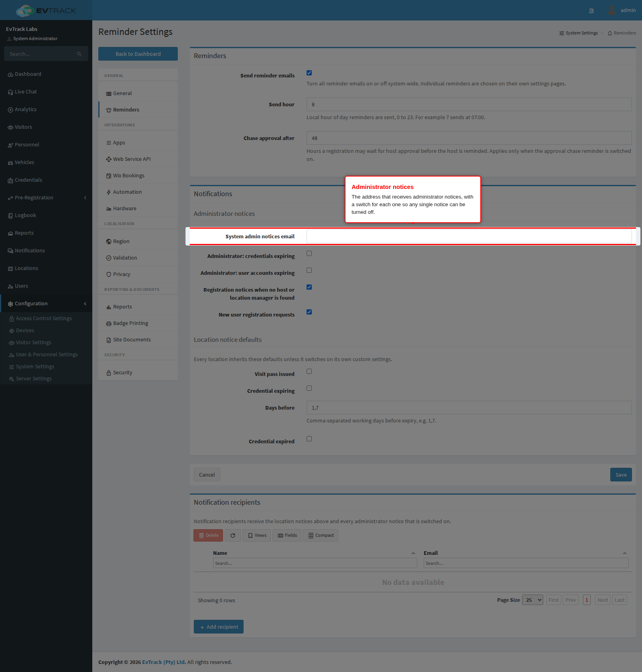642x672 pixels.
Task: Toggle New user registration requests checkbox
Action: [x=309, y=312]
